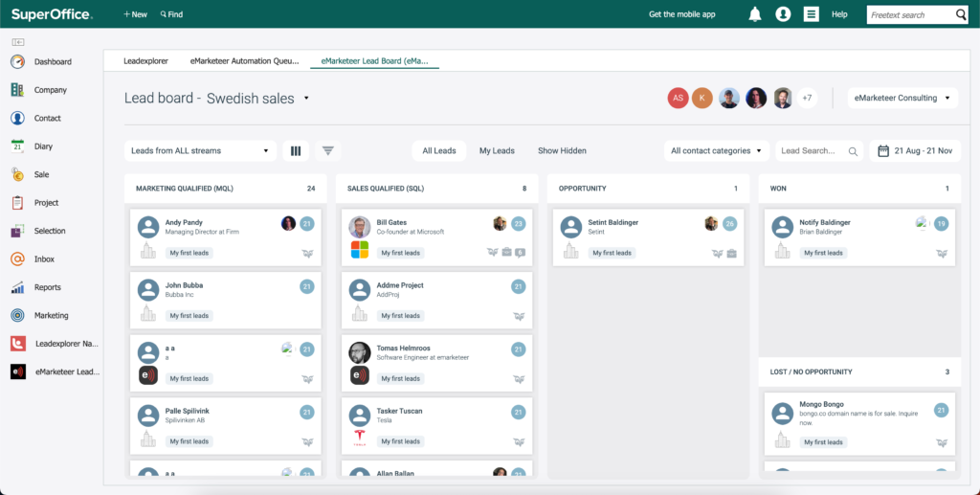Collapse the left navigation sidebar
The width and height of the screenshot is (980, 495).
pyautogui.click(x=18, y=42)
